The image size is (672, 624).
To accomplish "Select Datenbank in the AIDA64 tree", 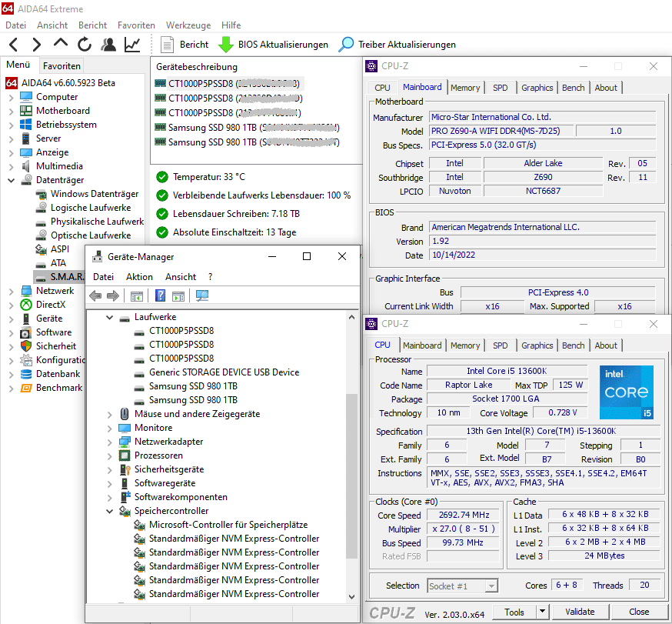I will pos(58,374).
